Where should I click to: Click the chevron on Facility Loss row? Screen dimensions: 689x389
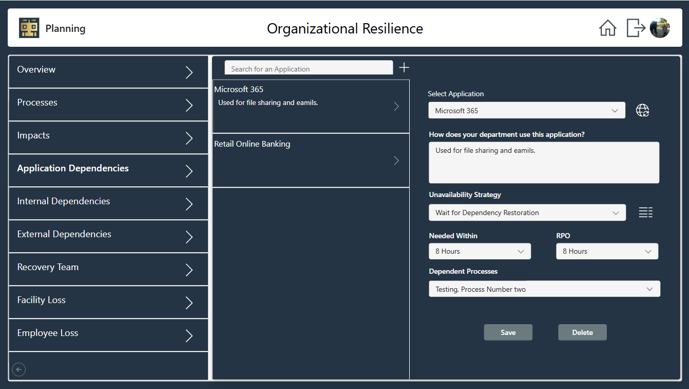[x=189, y=303]
